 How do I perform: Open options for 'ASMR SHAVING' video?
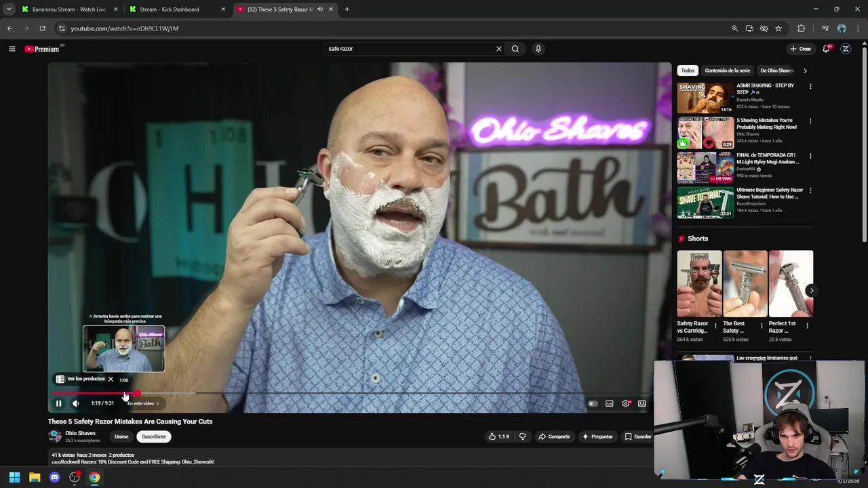[810, 87]
